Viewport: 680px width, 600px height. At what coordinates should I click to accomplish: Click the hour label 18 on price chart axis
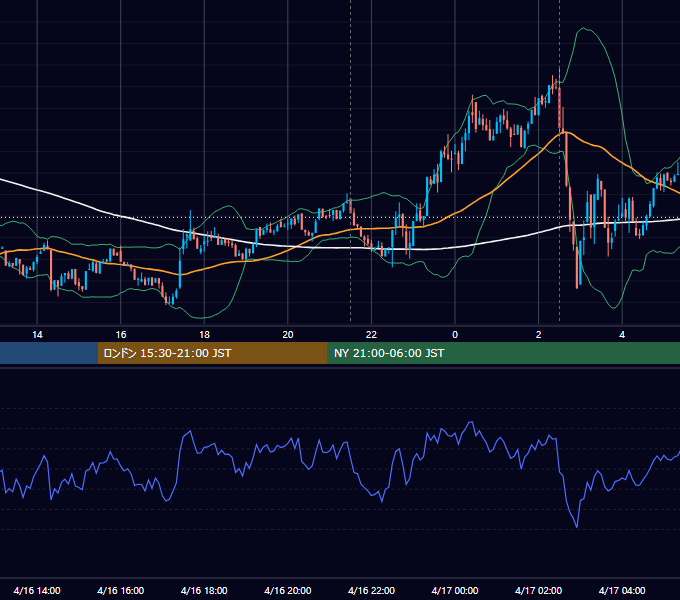pos(204,335)
